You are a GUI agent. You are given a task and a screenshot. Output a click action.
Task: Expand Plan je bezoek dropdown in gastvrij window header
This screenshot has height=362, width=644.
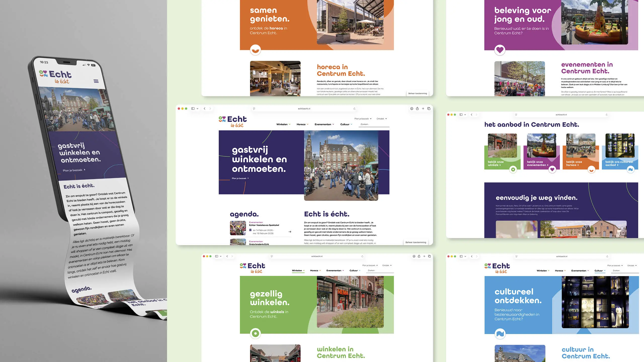[x=363, y=119]
